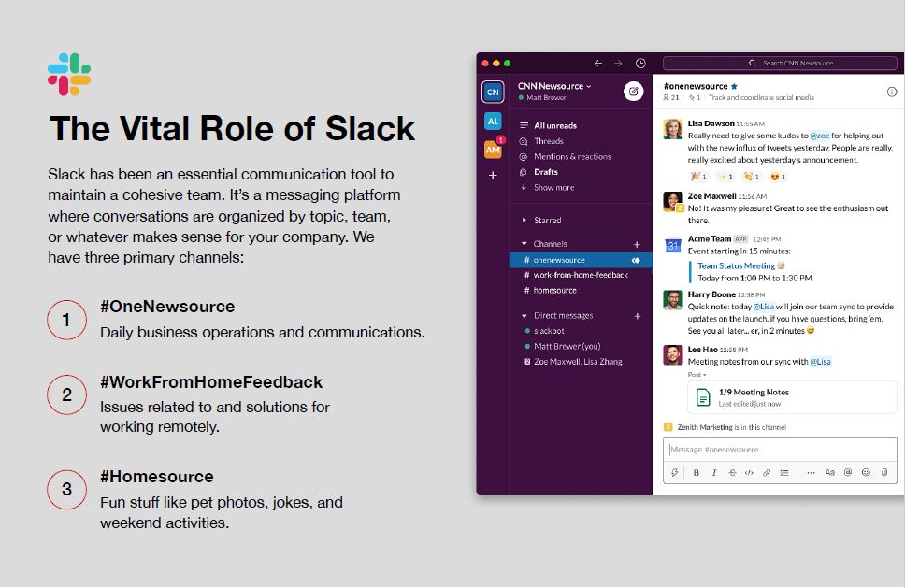
Task: Click the clapping hands reaction
Action: click(x=751, y=177)
